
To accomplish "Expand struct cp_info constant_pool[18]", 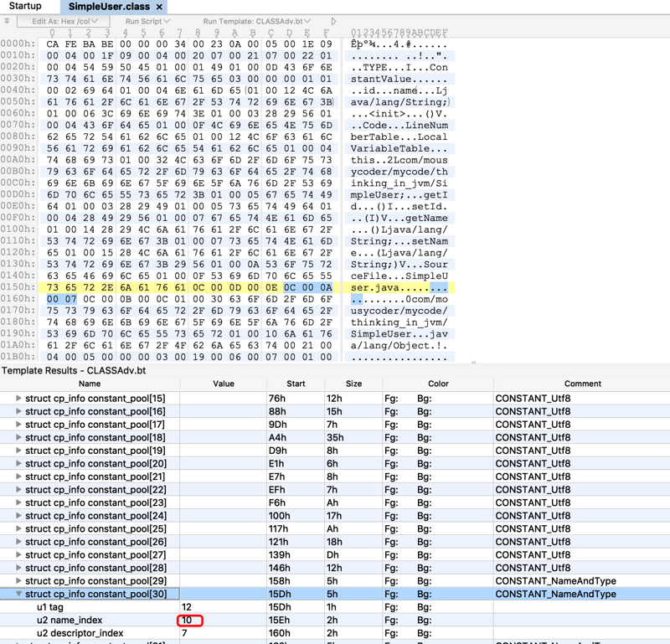I will [18, 437].
